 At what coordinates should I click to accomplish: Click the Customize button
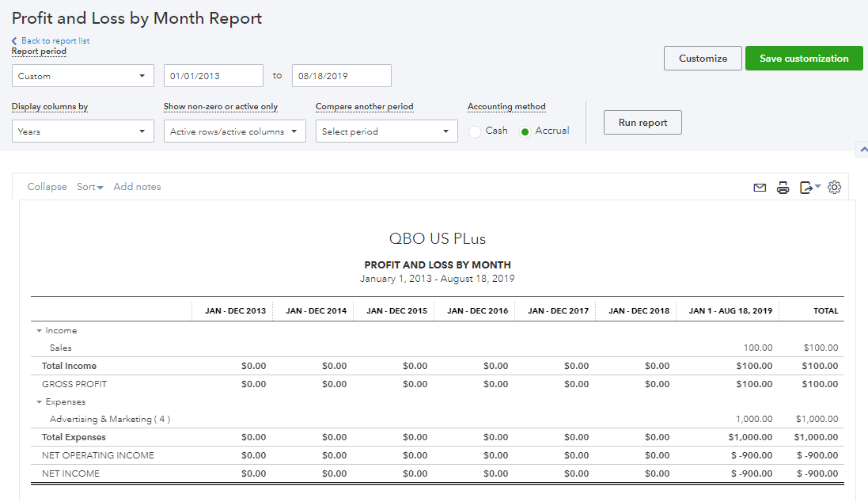point(703,58)
